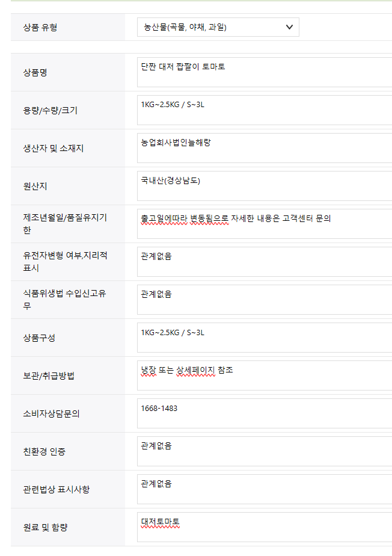Focus the 소비자상담문의 phone number field

(x=265, y=413)
